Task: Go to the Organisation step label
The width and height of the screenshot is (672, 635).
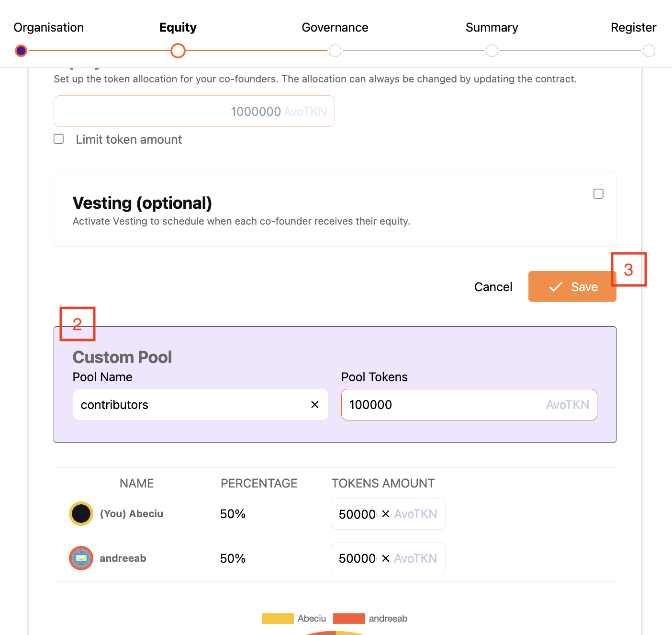Action: (49, 27)
